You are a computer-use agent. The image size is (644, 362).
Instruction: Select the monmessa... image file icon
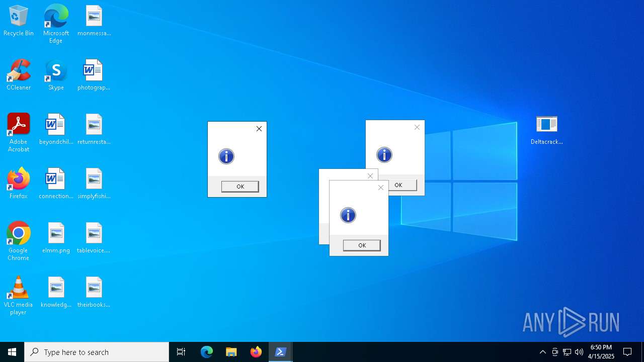(x=94, y=21)
